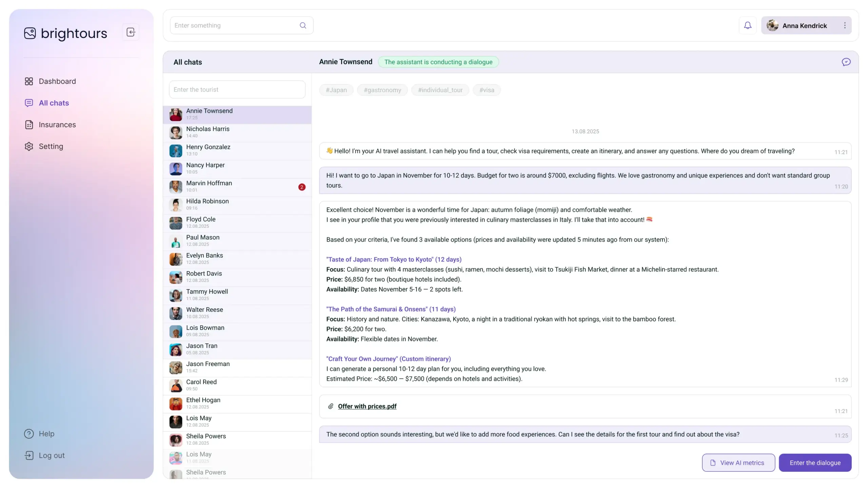
Task: Click the notifications bell icon
Action: 747,25
